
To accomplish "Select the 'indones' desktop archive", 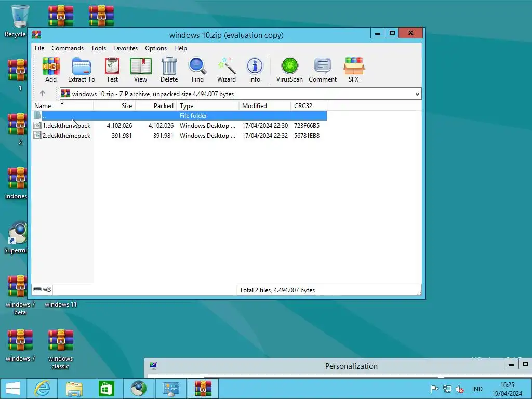I will [17, 183].
